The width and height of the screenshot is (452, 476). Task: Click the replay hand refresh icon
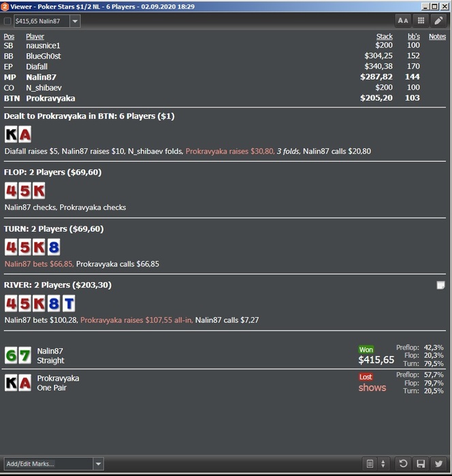tap(403, 464)
